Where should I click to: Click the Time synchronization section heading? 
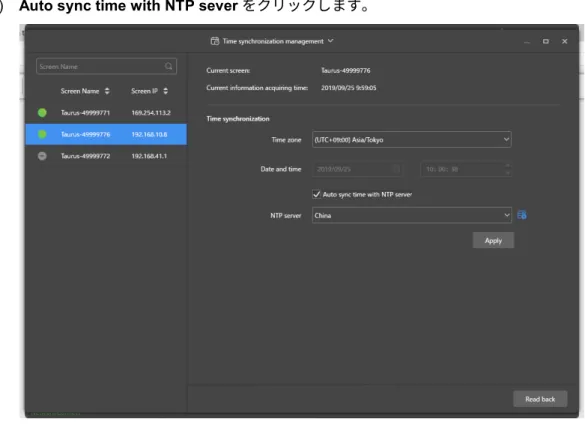(x=238, y=119)
